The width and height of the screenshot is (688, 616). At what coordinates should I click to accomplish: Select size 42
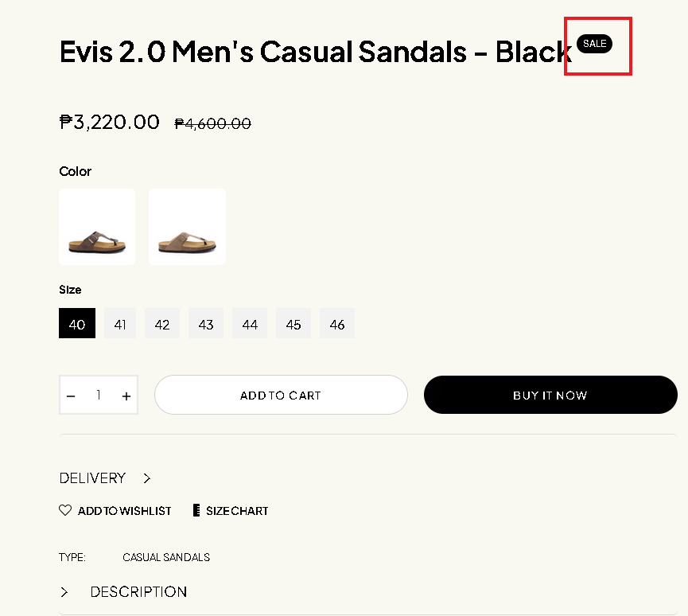point(162,324)
